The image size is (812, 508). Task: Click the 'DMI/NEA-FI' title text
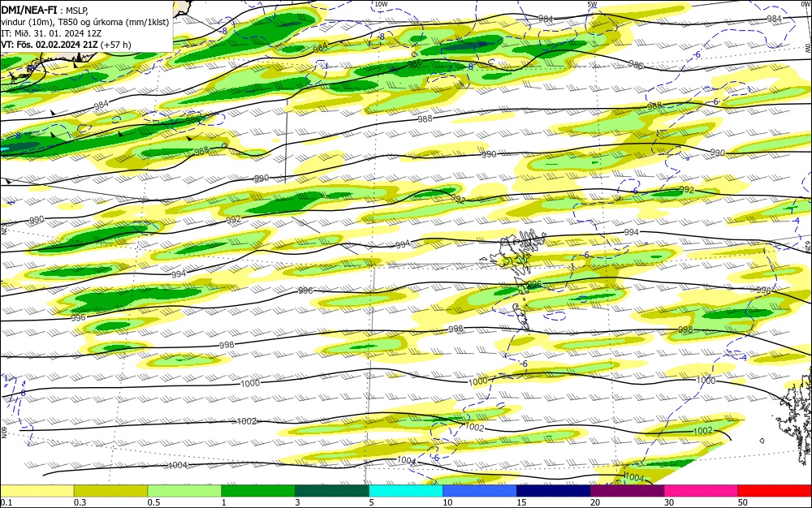point(28,9)
